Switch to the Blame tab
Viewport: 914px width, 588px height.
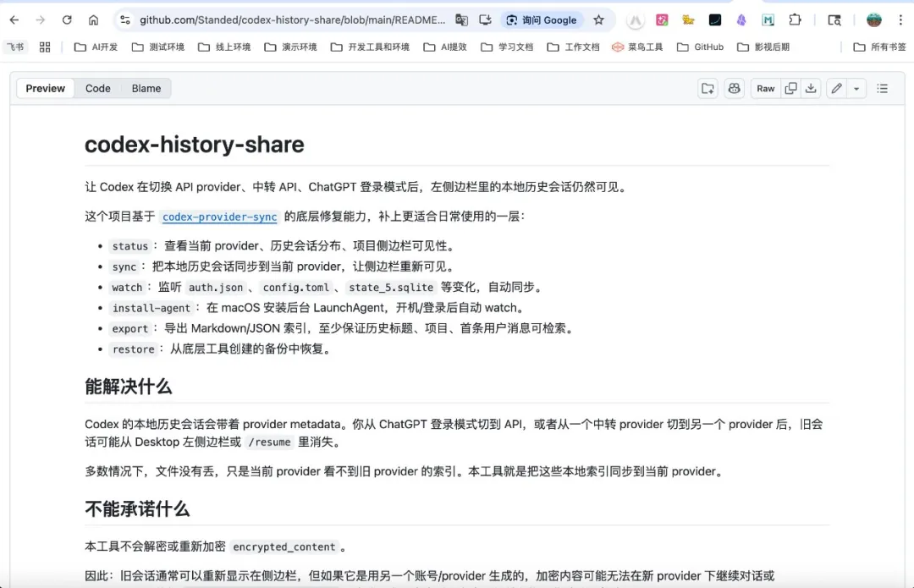(x=146, y=89)
